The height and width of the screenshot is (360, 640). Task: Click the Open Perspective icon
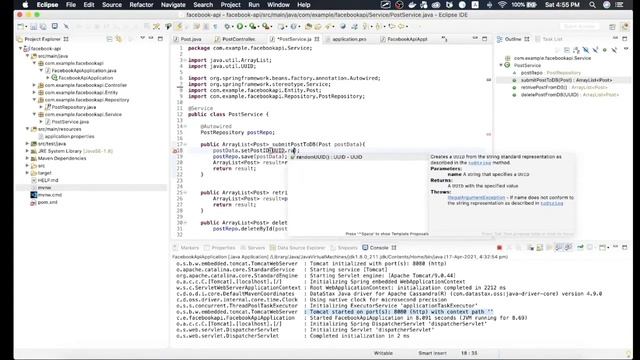(612, 27)
